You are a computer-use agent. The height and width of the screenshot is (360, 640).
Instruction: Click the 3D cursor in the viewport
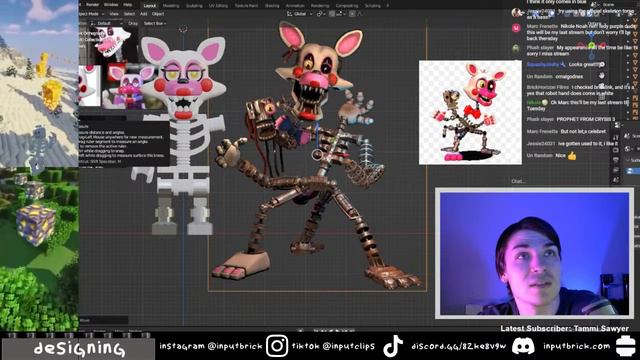183,29
